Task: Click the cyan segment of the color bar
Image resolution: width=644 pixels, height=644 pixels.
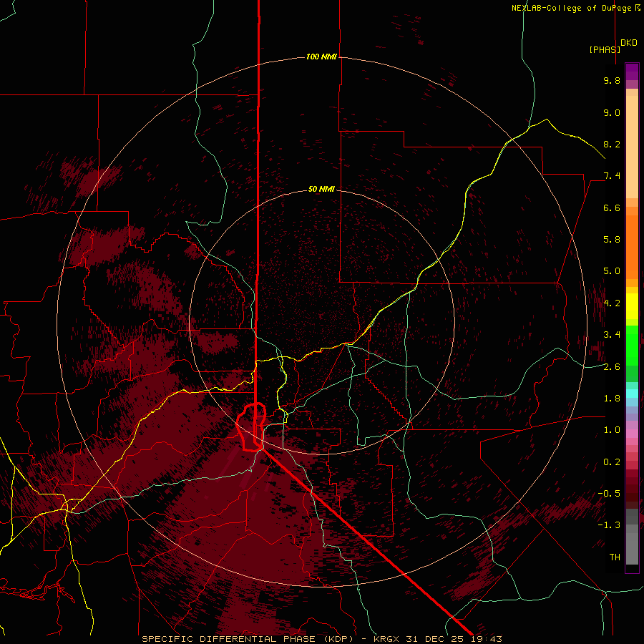Action: point(632,394)
